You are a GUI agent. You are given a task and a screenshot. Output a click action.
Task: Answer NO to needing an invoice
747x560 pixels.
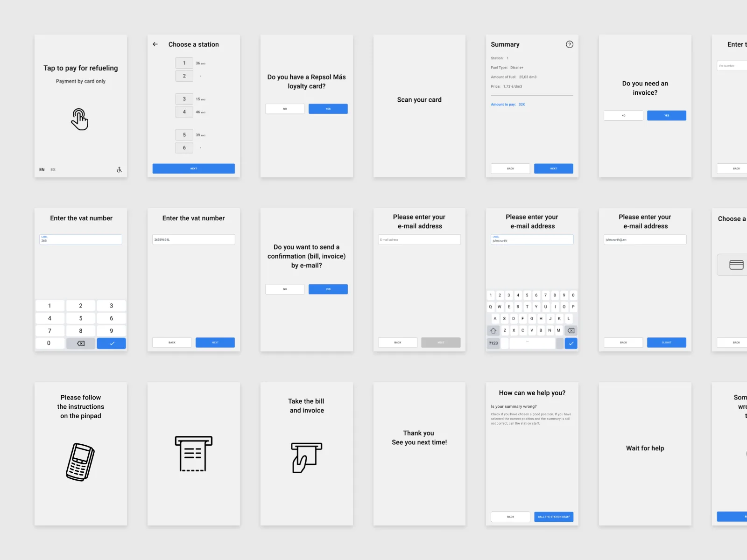[624, 115]
